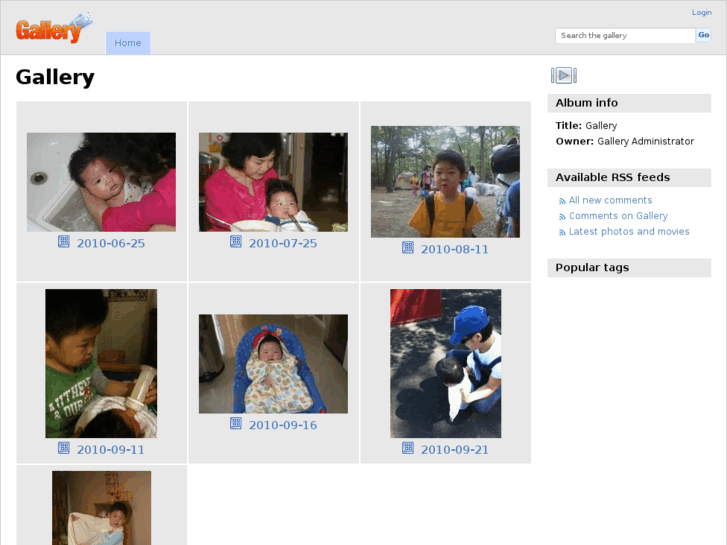Viewport: 727px width, 545px height.
Task: Click the Album info heading
Action: point(587,103)
